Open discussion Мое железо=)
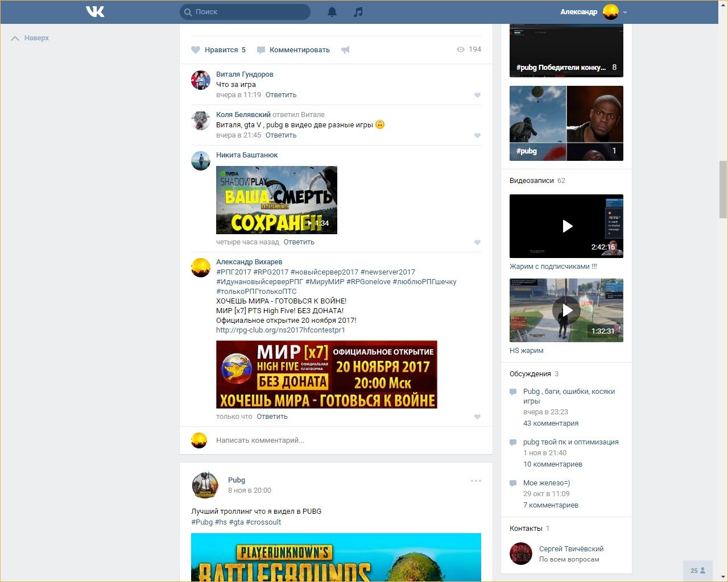728x582 pixels. [x=547, y=483]
